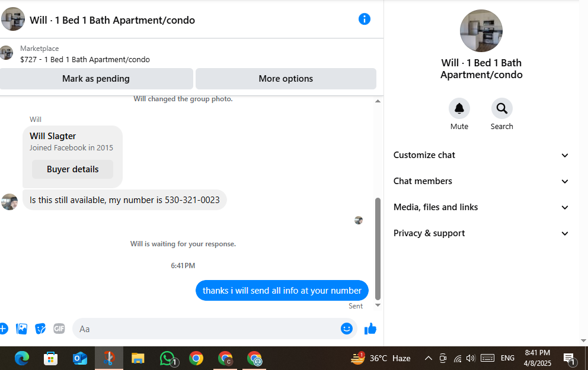Expand Privacy & support section

481,233
